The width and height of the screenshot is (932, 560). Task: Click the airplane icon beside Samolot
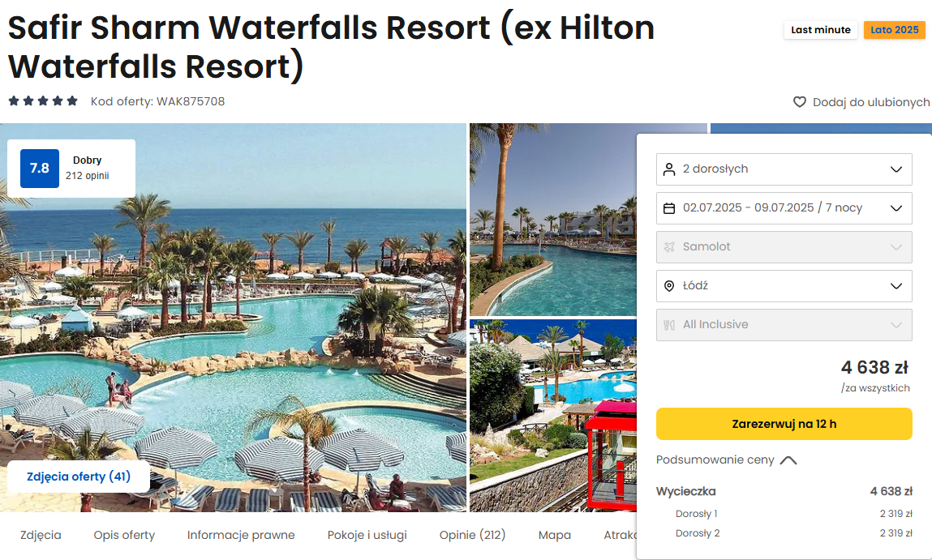[669, 247]
